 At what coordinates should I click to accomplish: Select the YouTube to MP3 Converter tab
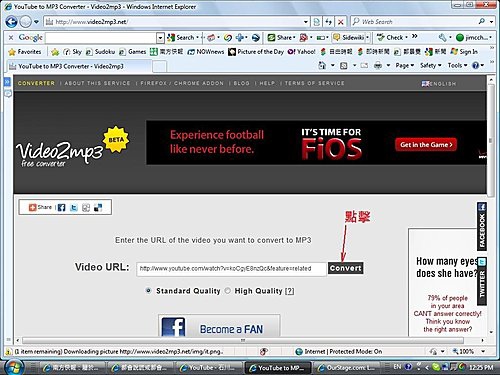[x=79, y=66]
